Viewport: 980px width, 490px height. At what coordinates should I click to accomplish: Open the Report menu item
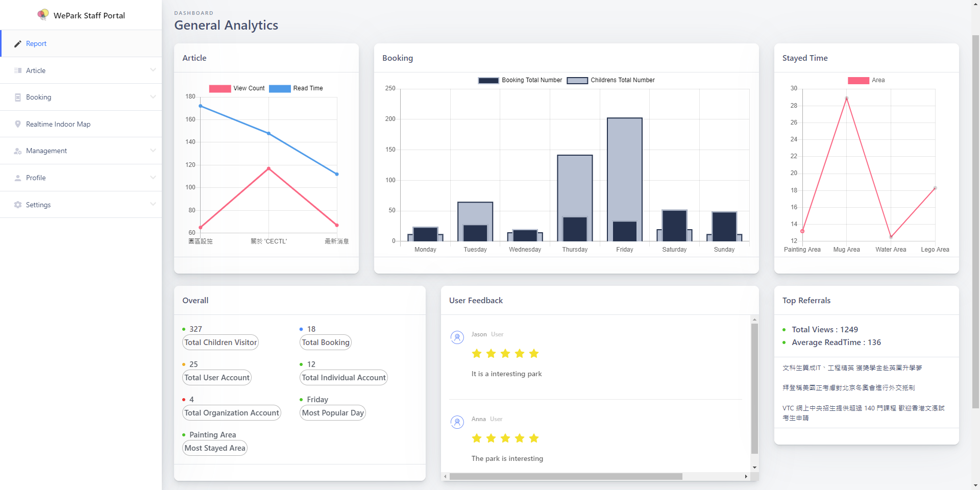coord(36,44)
